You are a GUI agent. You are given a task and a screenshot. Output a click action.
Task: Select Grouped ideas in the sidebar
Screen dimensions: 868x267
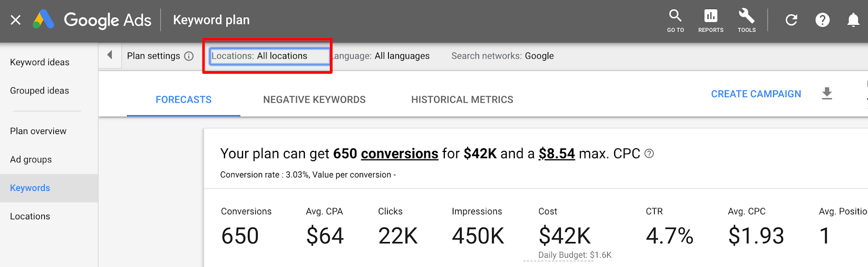click(40, 91)
